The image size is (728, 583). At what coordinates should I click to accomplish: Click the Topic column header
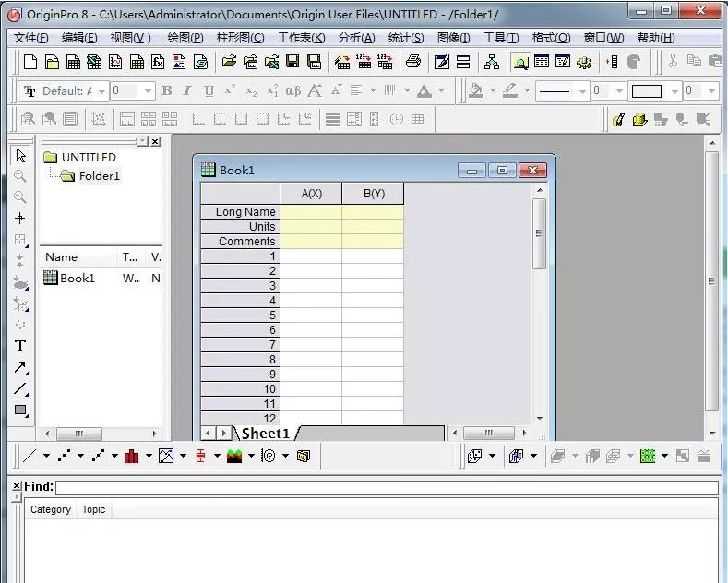[x=93, y=509]
